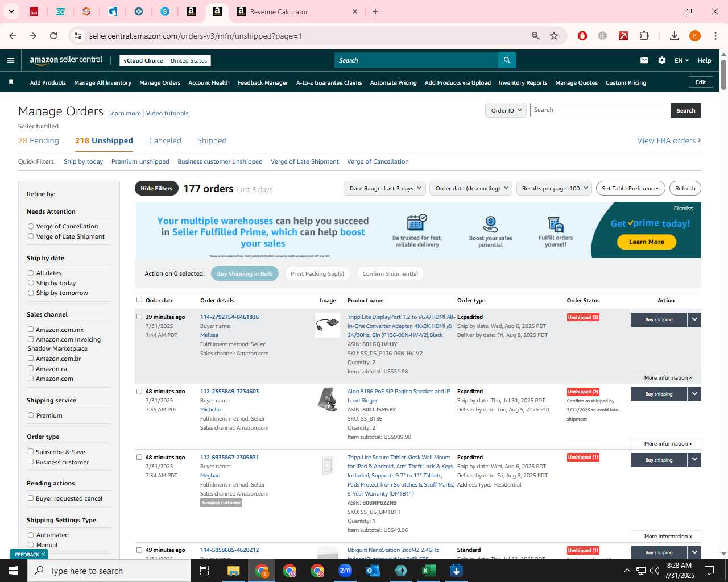
Task: Reload the page with the browser refresh icon
Action: coord(53,36)
